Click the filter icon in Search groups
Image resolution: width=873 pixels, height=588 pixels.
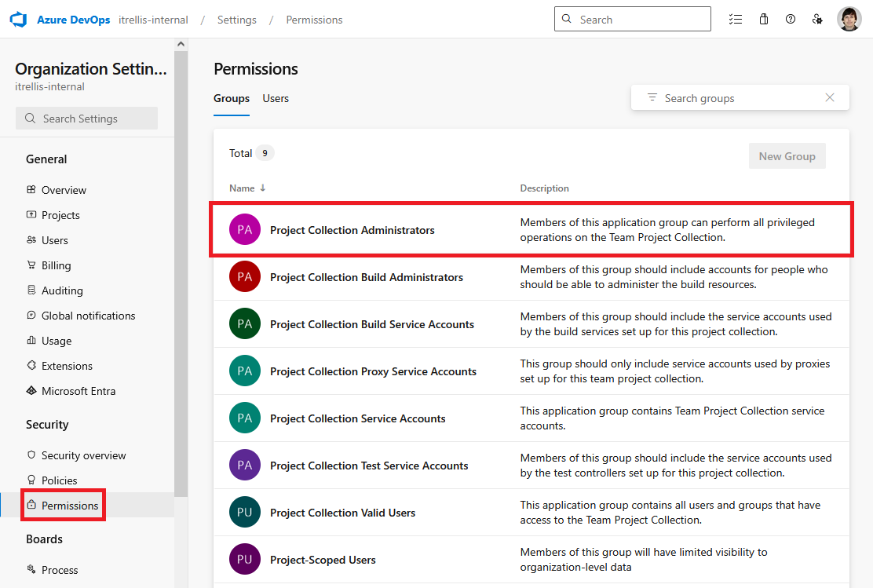[652, 97]
